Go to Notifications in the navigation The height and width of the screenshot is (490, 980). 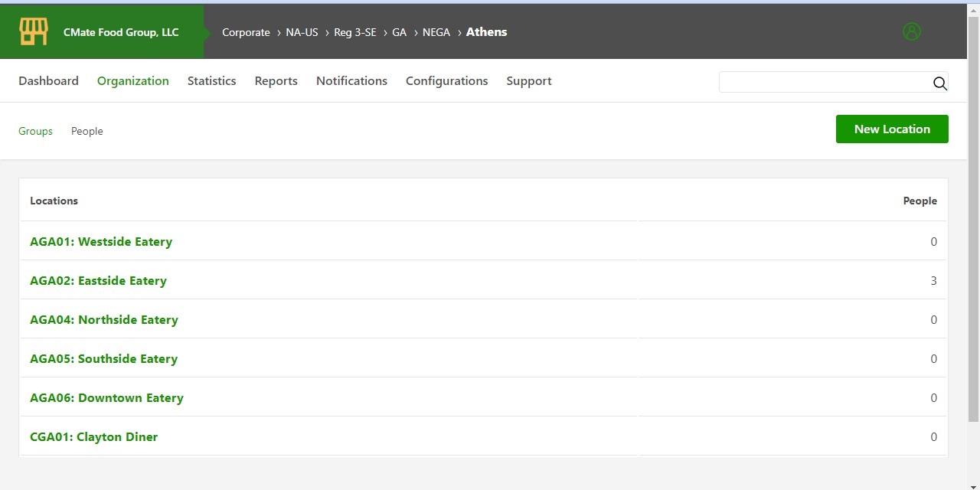[351, 81]
